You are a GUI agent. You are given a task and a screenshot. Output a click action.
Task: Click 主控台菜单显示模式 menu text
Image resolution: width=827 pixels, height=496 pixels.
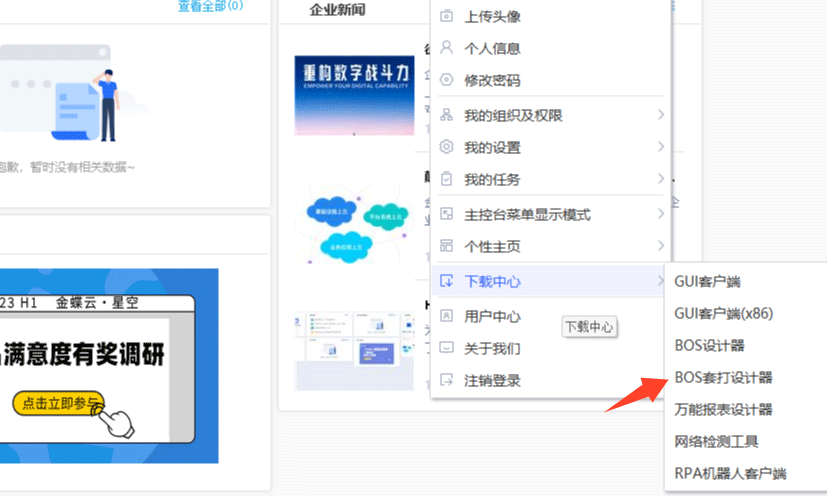(527, 214)
